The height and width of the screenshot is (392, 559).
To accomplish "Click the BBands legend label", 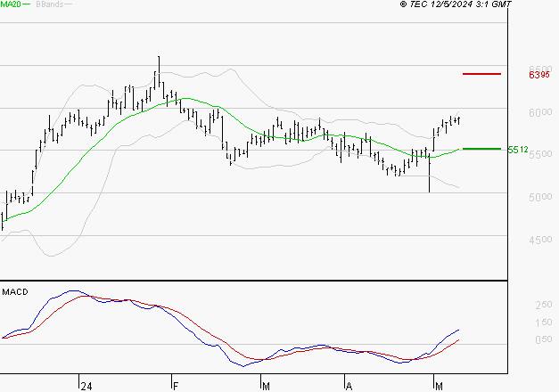I will coord(50,4).
